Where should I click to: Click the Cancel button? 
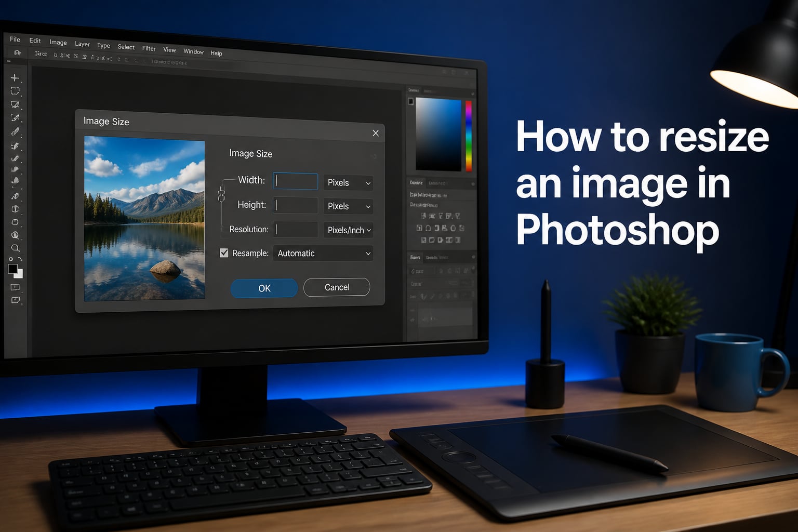point(337,287)
